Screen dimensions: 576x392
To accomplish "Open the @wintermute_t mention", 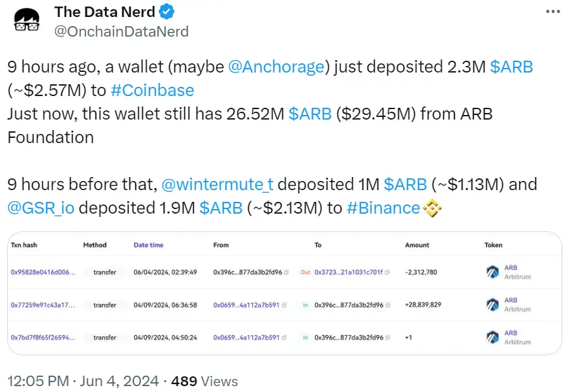I will tap(217, 184).
